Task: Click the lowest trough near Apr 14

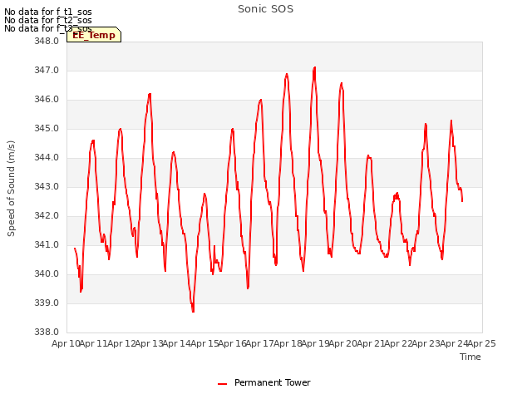Action: (193, 311)
